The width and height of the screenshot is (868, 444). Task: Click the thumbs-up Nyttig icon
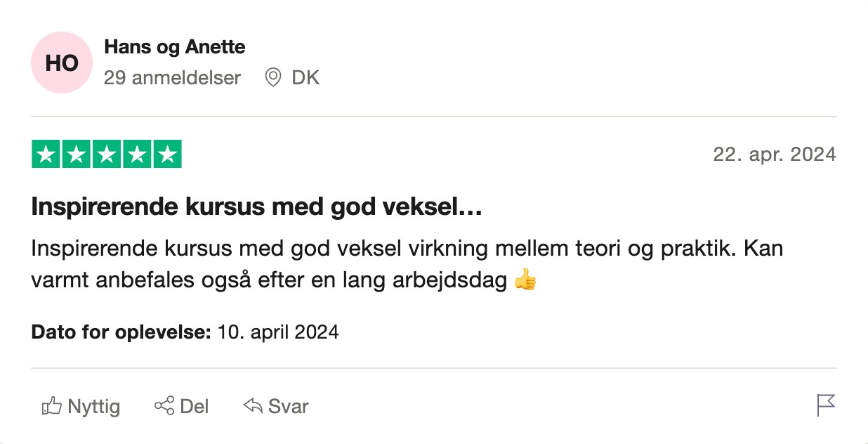coord(53,406)
